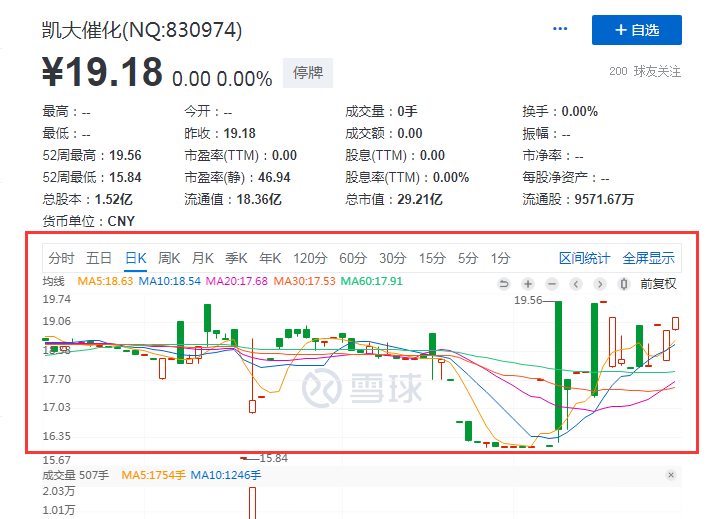Select the 季K chart tab
This screenshot has height=519, width=708.
pyautogui.click(x=236, y=258)
